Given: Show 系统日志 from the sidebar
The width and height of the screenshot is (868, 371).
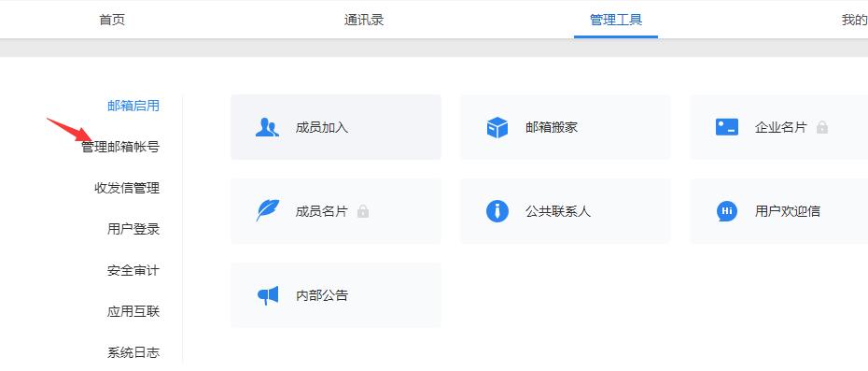Looking at the screenshot, I should pyautogui.click(x=133, y=352).
